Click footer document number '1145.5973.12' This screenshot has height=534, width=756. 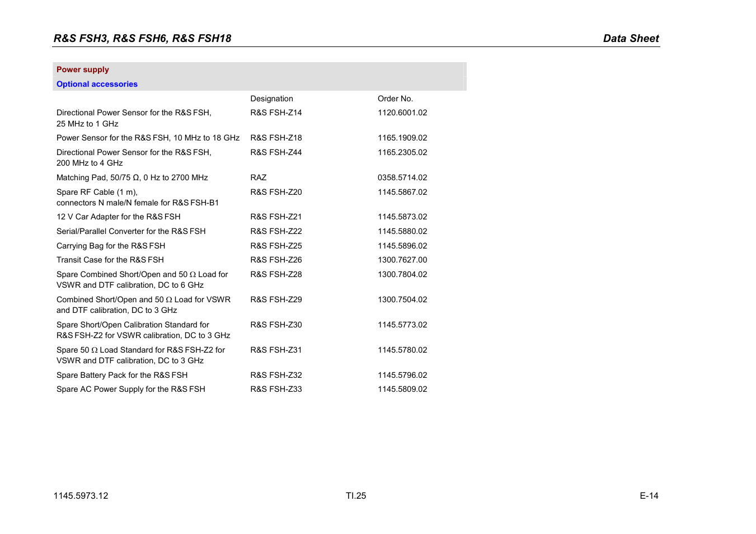pos(81,496)
